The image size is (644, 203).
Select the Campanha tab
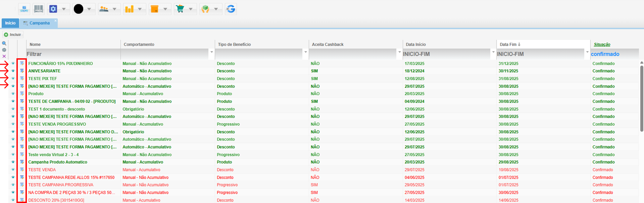point(39,23)
